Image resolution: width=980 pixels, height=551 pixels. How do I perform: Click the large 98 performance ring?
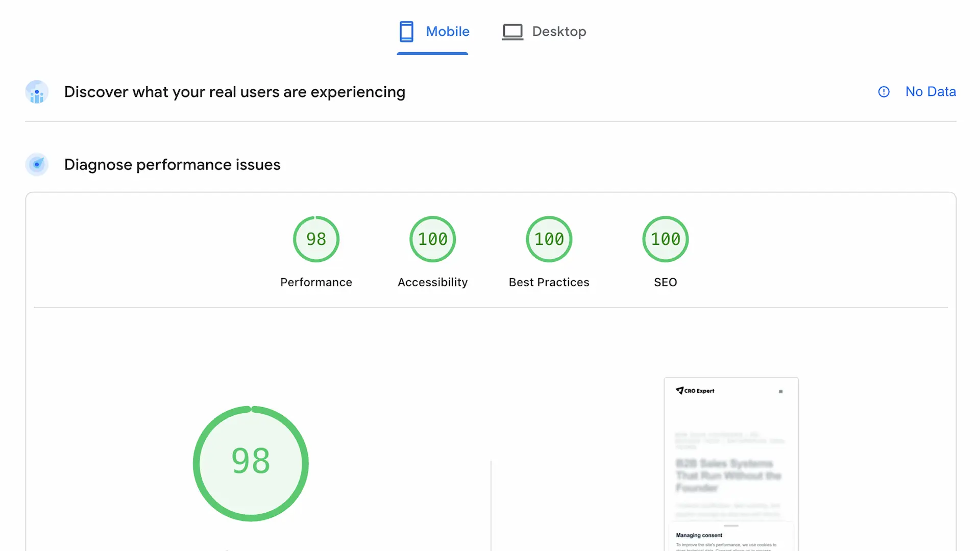point(251,462)
